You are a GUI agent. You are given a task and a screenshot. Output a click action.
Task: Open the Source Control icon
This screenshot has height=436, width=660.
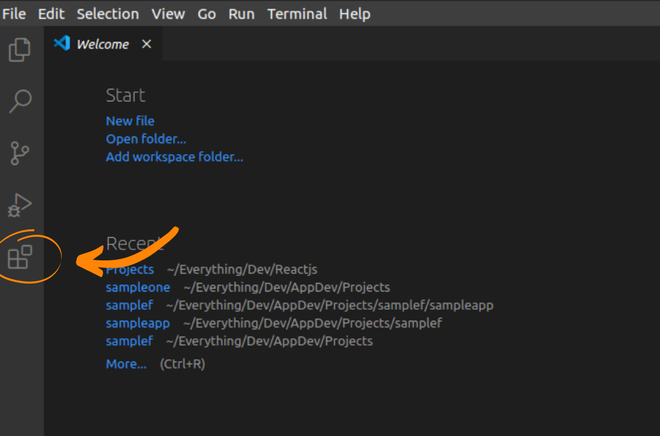tap(20, 153)
